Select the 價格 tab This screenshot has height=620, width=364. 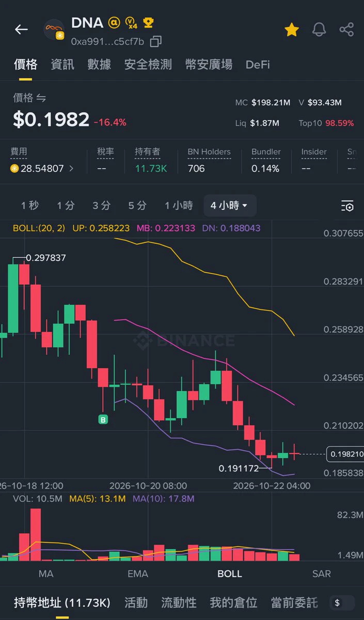[x=25, y=65]
